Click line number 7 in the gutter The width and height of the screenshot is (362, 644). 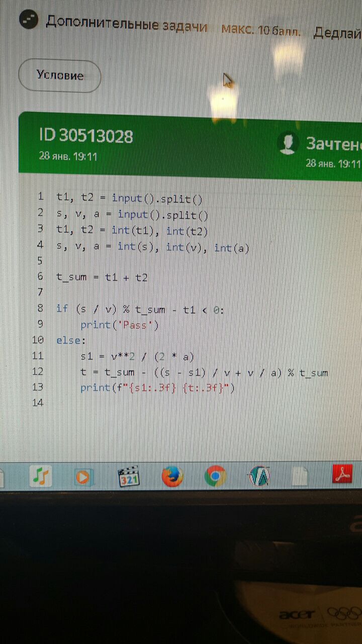click(40, 292)
